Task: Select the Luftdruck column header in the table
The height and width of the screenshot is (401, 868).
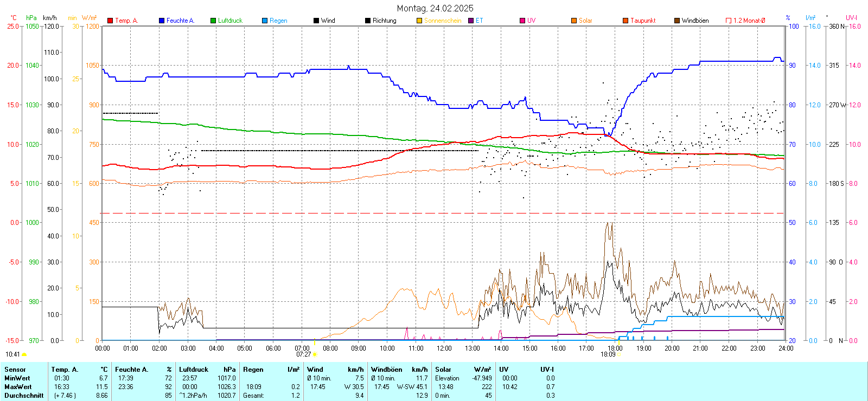Action: pos(194,370)
